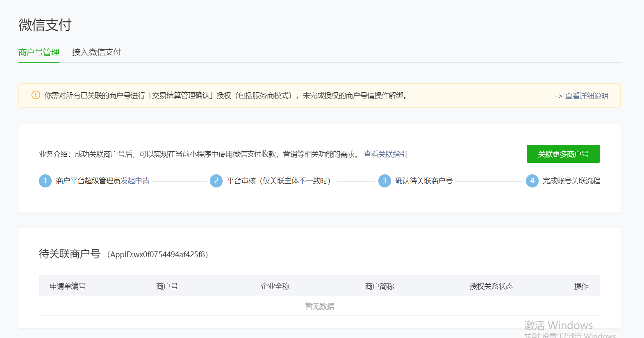Click the 关联更多商户号 button
This screenshot has width=644, height=338.
563,154
